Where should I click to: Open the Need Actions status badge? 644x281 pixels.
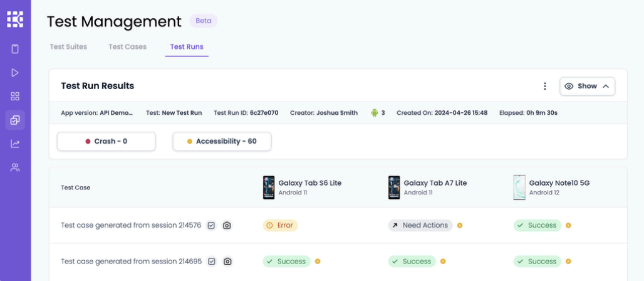tap(420, 225)
